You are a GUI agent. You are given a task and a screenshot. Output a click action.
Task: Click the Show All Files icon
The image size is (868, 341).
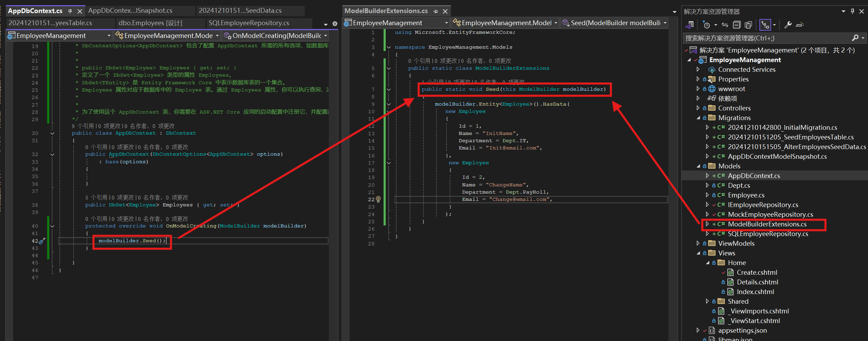(x=748, y=25)
